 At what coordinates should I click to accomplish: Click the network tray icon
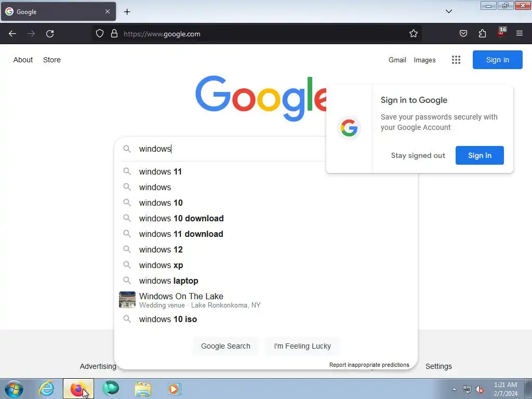point(467,390)
